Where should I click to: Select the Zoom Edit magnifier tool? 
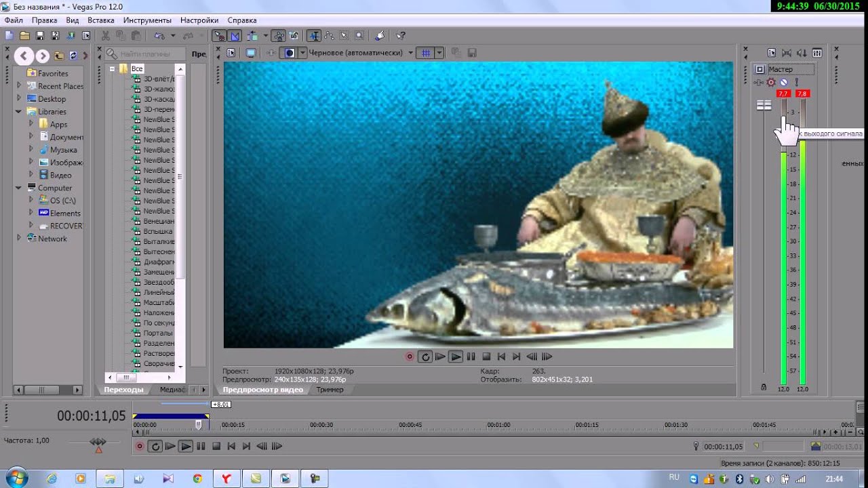point(359,35)
